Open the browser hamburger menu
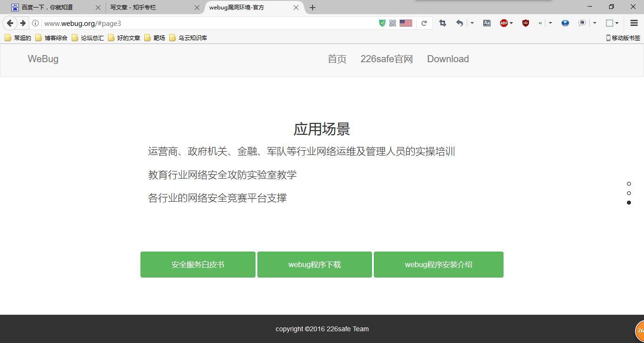 point(634,23)
